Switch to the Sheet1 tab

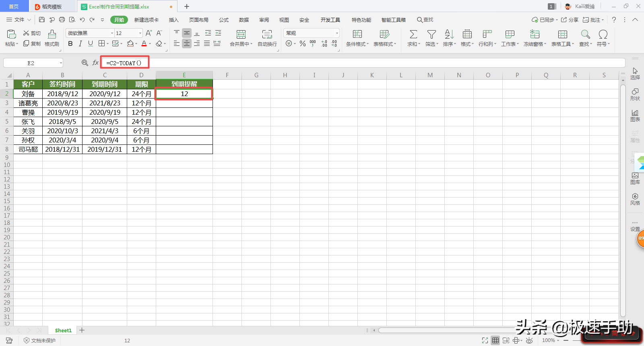click(x=63, y=330)
